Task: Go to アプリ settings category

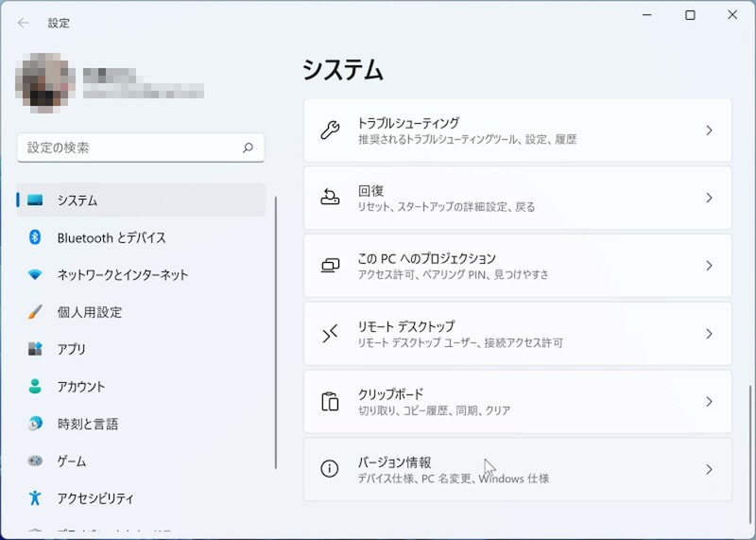Action: (x=72, y=349)
